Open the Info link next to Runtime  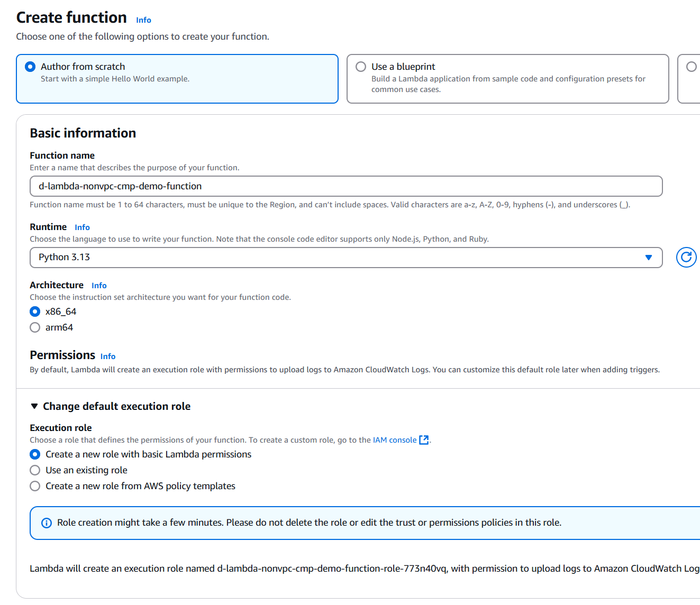[82, 227]
